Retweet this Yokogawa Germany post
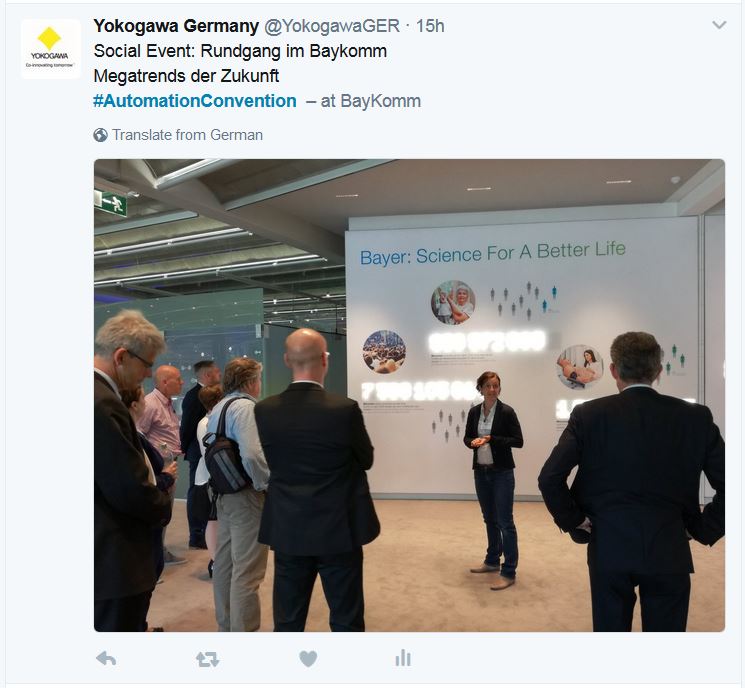Image resolution: width=745 pixels, height=688 pixels. pos(207,659)
